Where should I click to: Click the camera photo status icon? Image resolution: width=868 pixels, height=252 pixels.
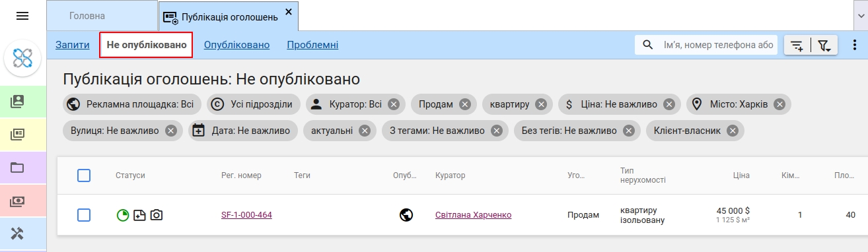coord(157,215)
